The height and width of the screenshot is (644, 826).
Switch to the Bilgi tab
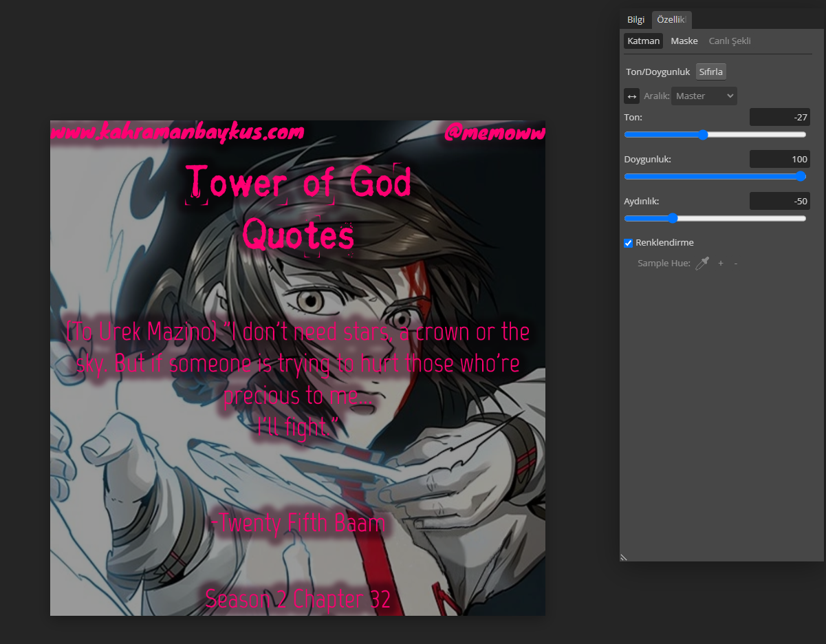(635, 19)
